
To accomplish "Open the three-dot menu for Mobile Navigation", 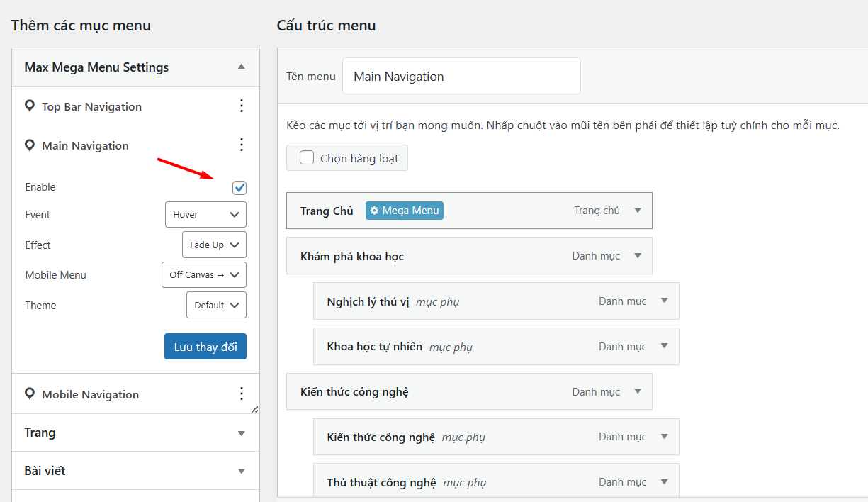I will pos(242,394).
